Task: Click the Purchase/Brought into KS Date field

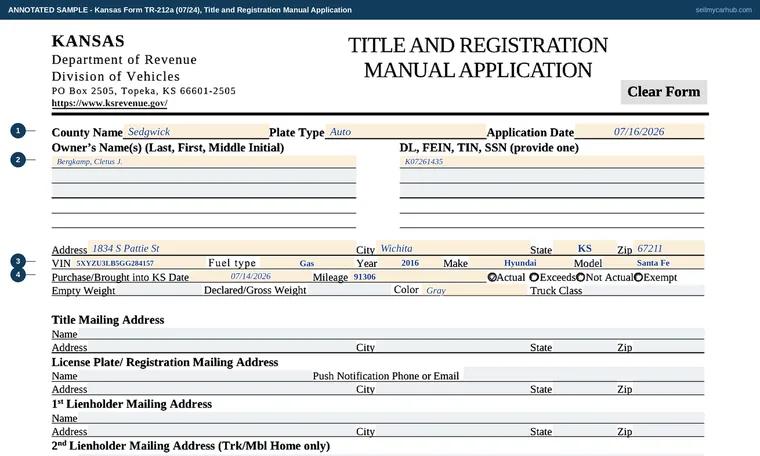Action: (250, 277)
